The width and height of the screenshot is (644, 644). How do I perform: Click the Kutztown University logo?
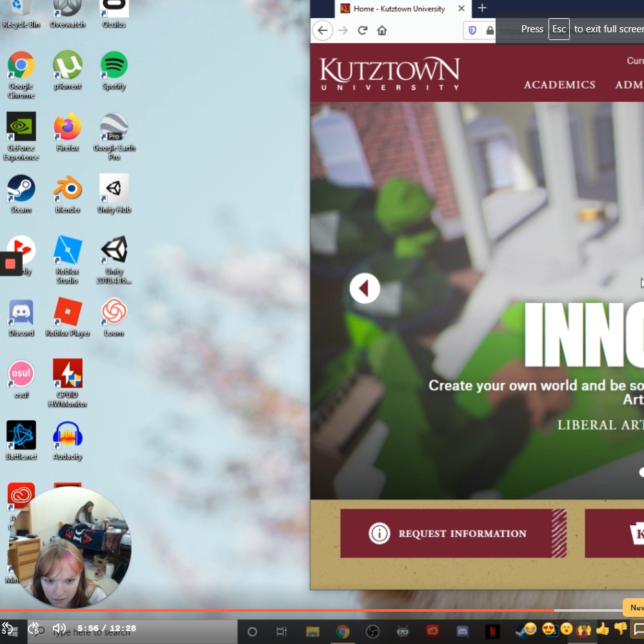(389, 74)
